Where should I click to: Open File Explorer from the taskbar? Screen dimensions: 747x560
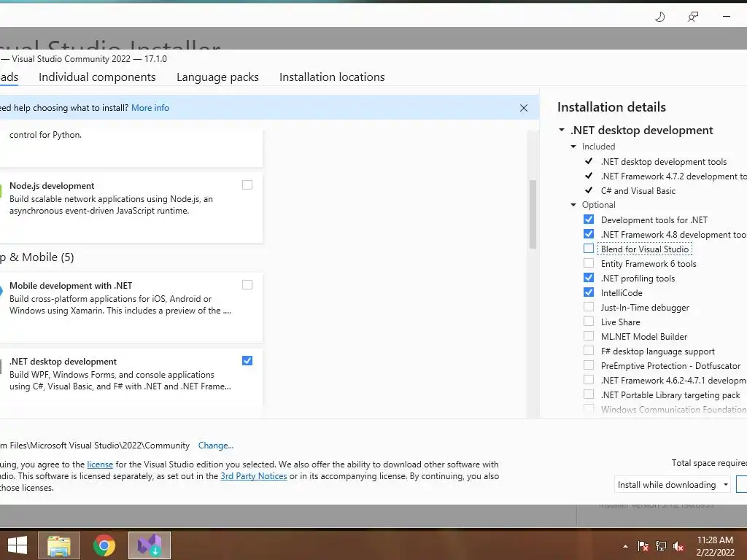coord(58,545)
